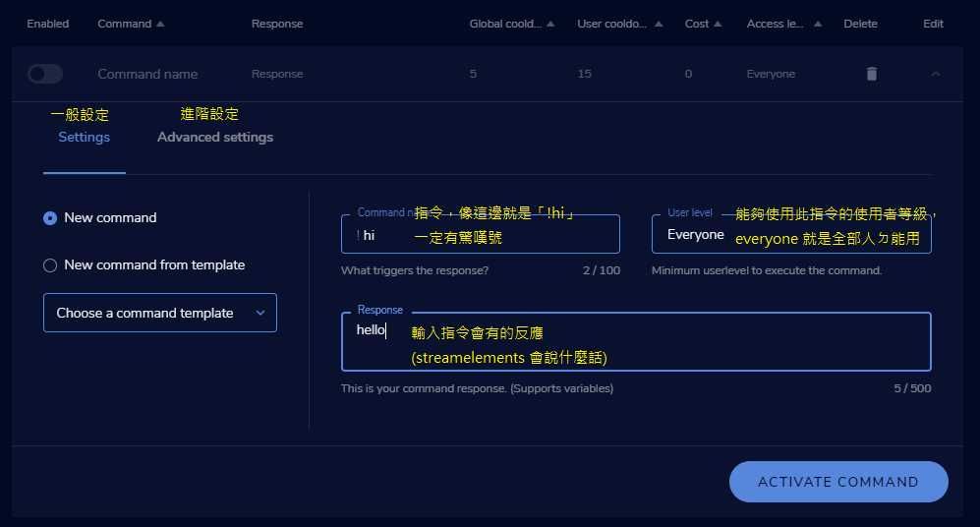Click the Enabled column header
This screenshot has width=980, height=527.
pos(47,24)
